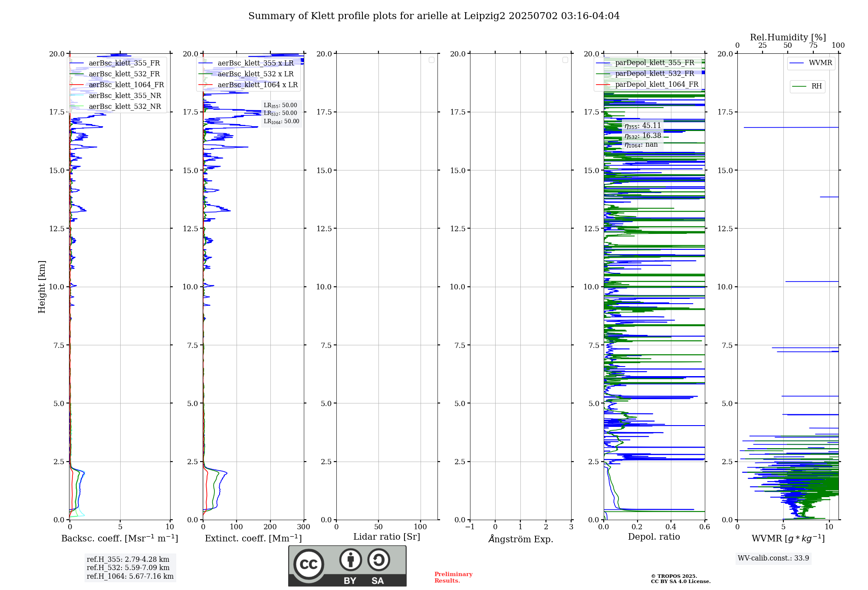Click the η532: 16.38 annotation

tap(643, 136)
